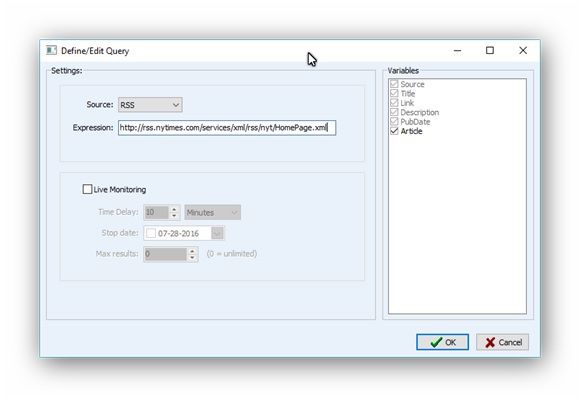Toggle the PubDate variable checkbox
This screenshot has height=397, width=580.
(x=394, y=122)
